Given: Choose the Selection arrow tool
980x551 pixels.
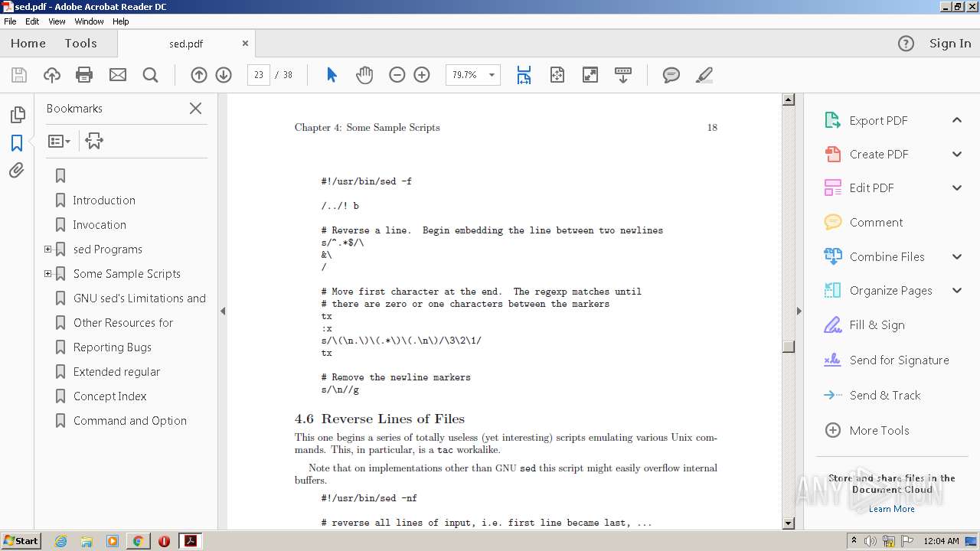Looking at the screenshot, I should point(332,75).
